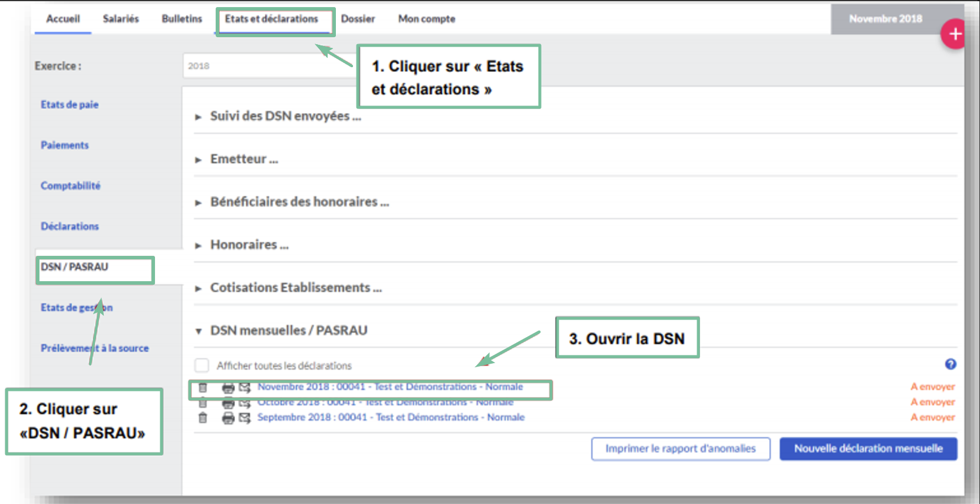
Task: Open the Septembre 2018 DSN link
Action: tap(391, 417)
